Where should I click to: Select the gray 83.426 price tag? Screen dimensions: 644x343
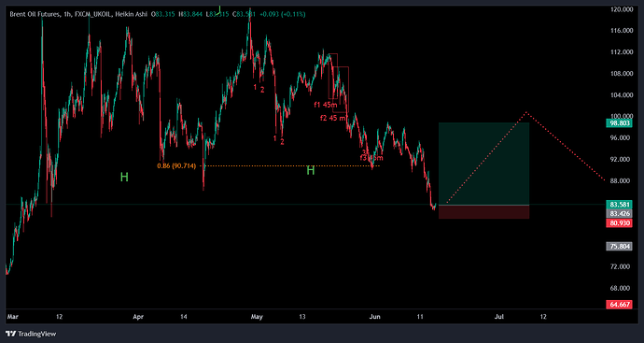pyautogui.click(x=619, y=213)
